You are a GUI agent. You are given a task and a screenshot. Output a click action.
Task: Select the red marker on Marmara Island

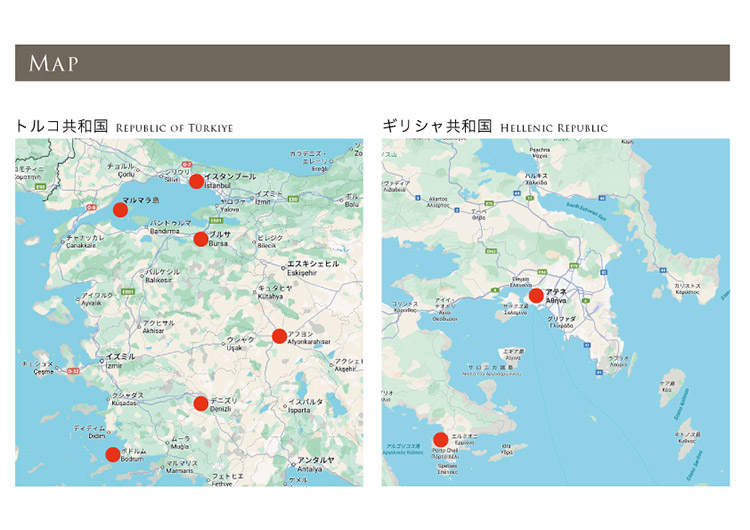(x=120, y=210)
